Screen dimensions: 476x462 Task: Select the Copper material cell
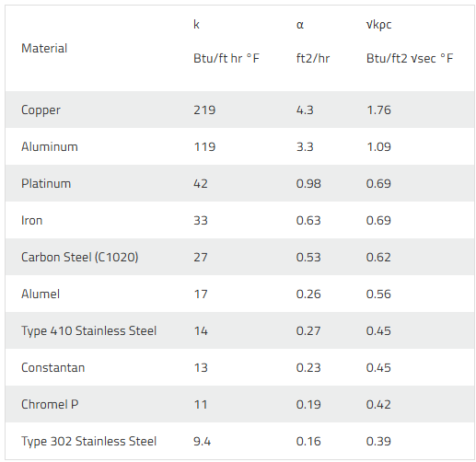point(41,110)
